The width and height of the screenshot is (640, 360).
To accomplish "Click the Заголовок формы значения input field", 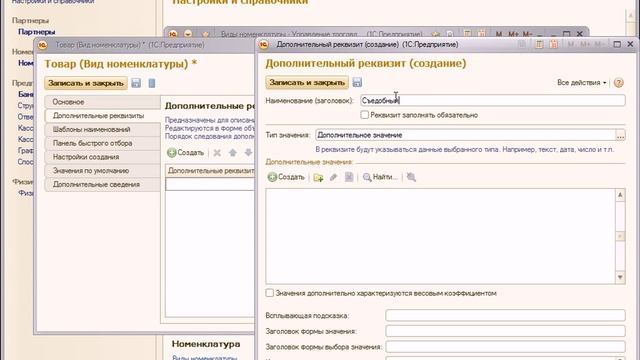I will pyautogui.click(x=505, y=331).
